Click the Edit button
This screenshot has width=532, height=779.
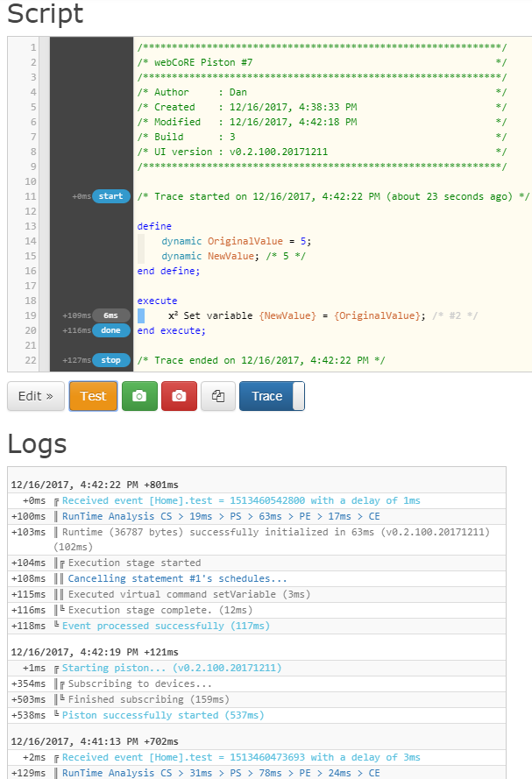pyautogui.click(x=36, y=396)
